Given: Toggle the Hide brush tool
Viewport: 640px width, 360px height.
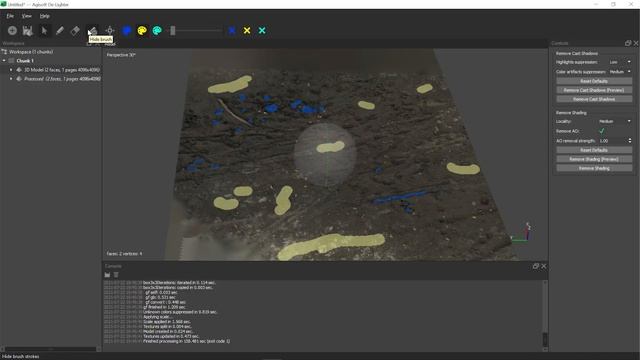Looking at the screenshot, I should [93, 30].
